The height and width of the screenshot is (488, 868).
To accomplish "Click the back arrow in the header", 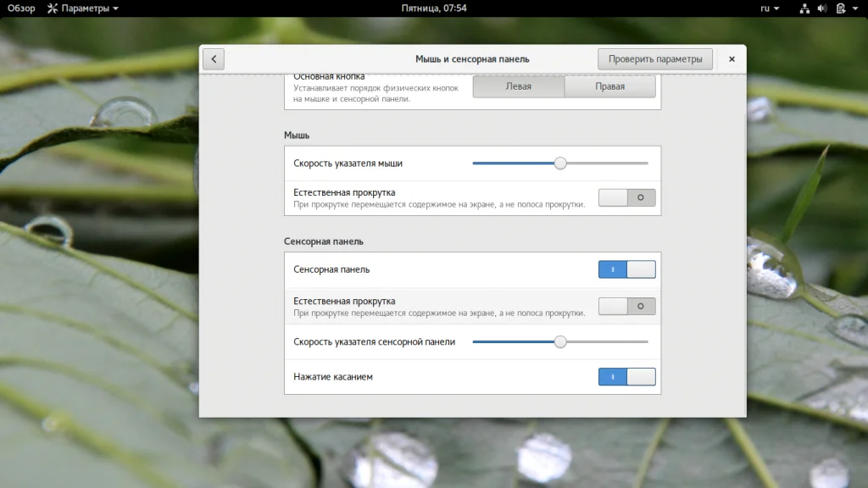I will (214, 59).
